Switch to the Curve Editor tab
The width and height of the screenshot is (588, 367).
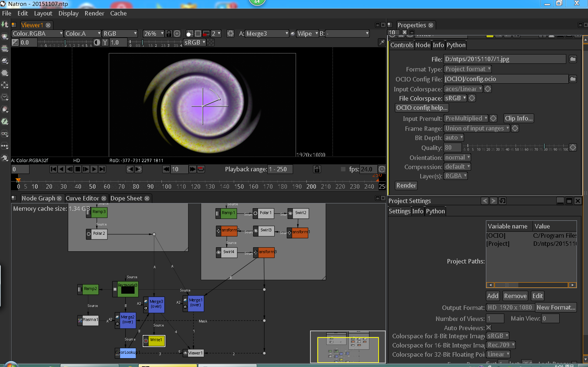click(x=82, y=198)
